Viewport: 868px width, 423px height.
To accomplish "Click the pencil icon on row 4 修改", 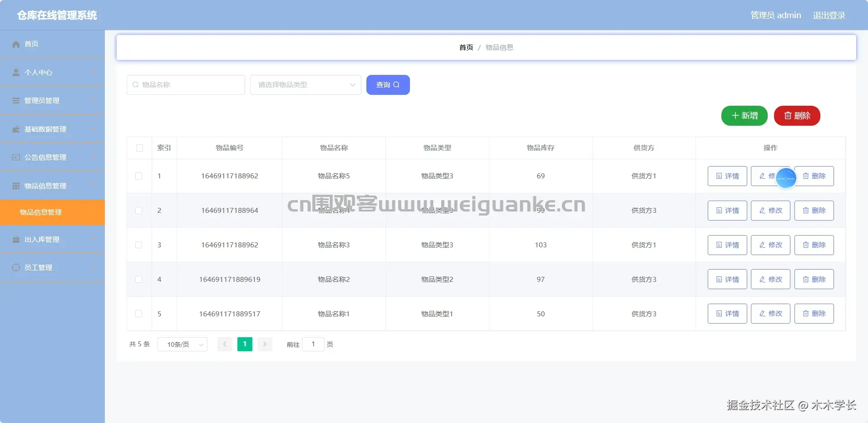I will click(762, 280).
